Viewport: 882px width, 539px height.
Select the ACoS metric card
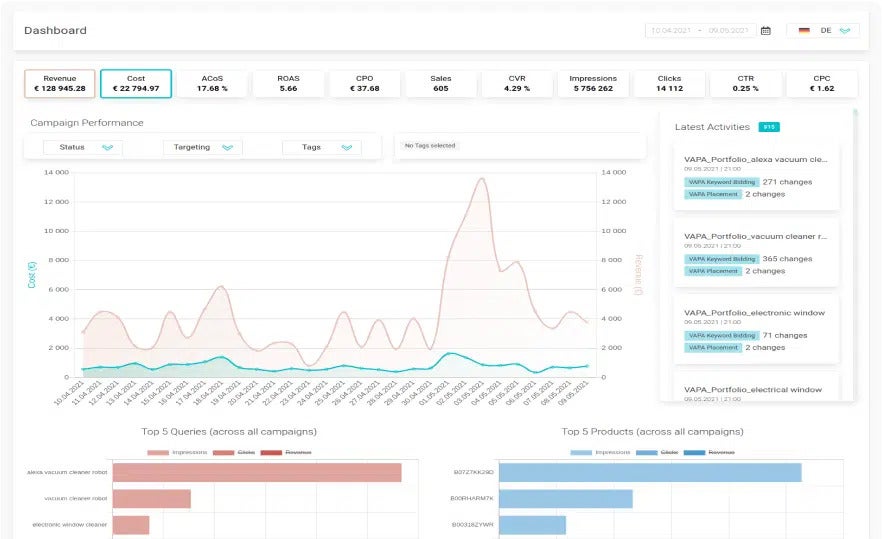[212, 83]
